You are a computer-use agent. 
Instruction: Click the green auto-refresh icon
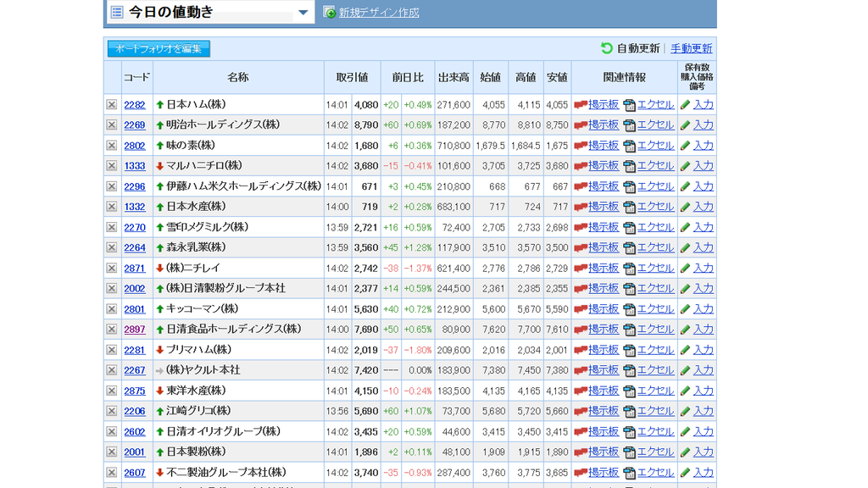tap(607, 48)
